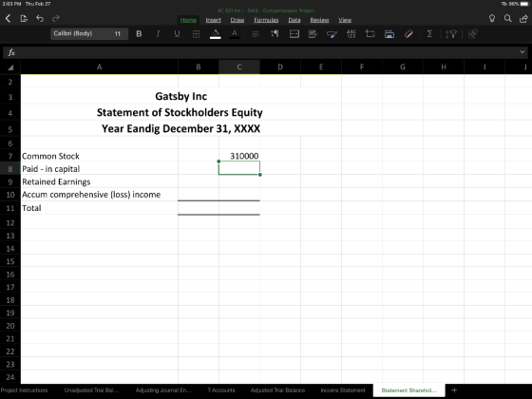The width and height of the screenshot is (532, 399).
Task: Add a new sheet with plus button
Action: pos(454,390)
